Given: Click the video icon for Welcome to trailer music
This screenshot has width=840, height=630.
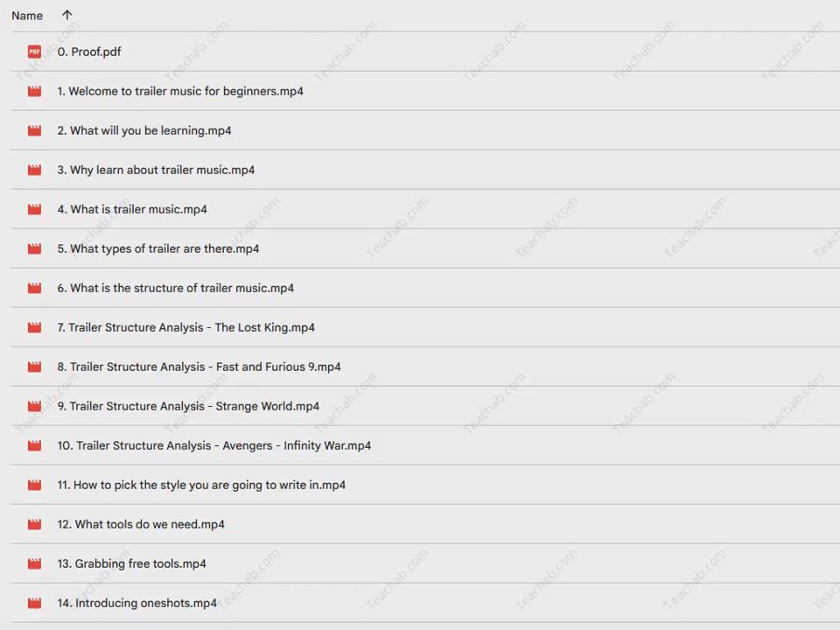Looking at the screenshot, I should (x=35, y=92).
